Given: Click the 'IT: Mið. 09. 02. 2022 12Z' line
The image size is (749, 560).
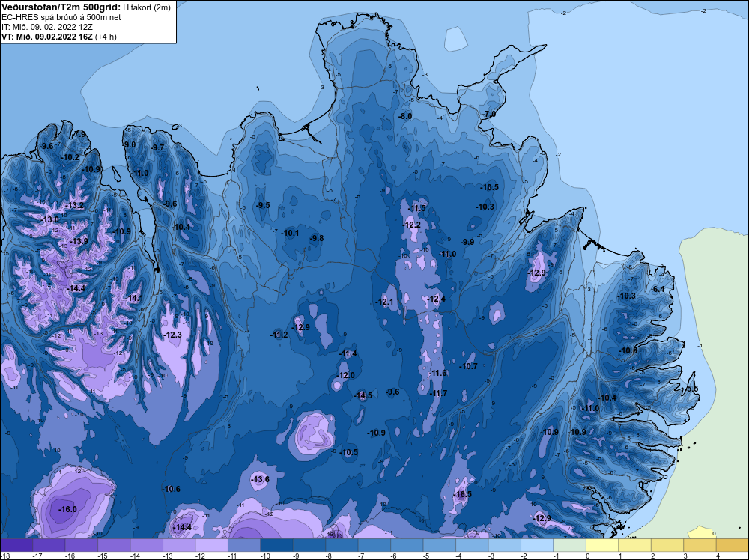Looking at the screenshot, I should (46, 27).
